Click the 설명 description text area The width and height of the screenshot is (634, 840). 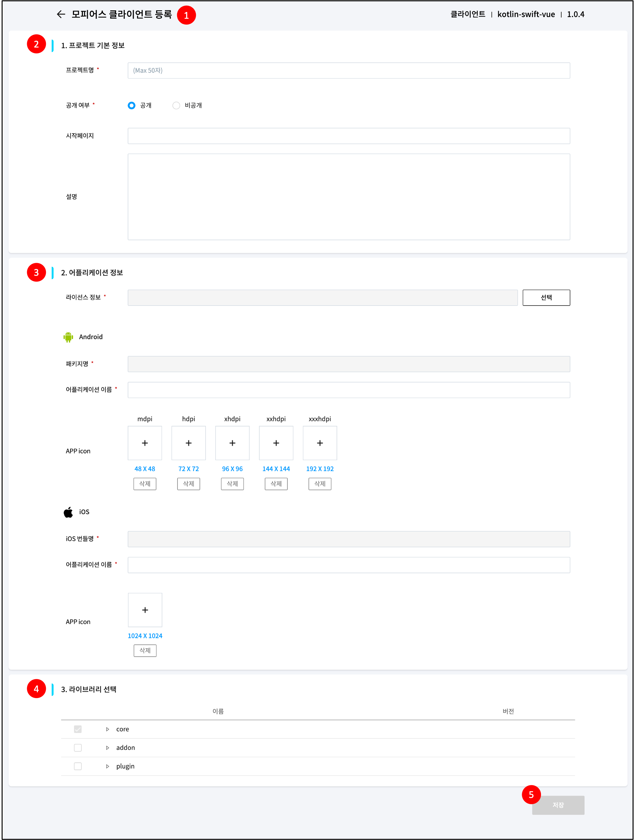click(x=349, y=197)
